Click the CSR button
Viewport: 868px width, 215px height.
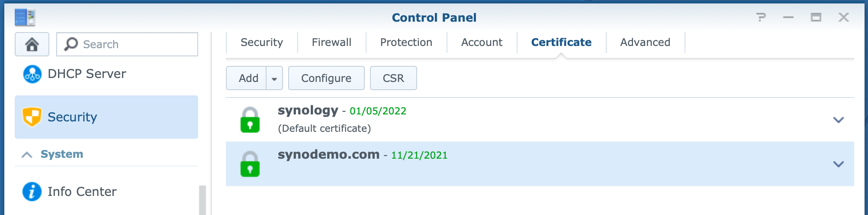click(393, 78)
